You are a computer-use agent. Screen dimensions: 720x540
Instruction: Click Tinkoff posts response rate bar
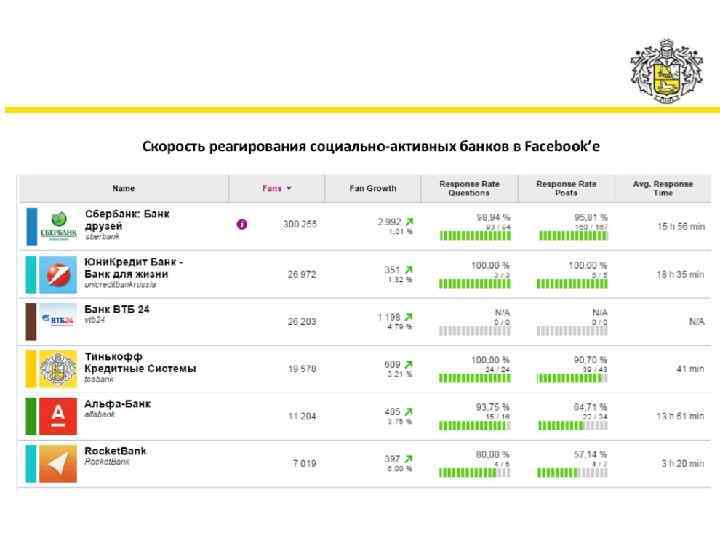click(x=572, y=378)
